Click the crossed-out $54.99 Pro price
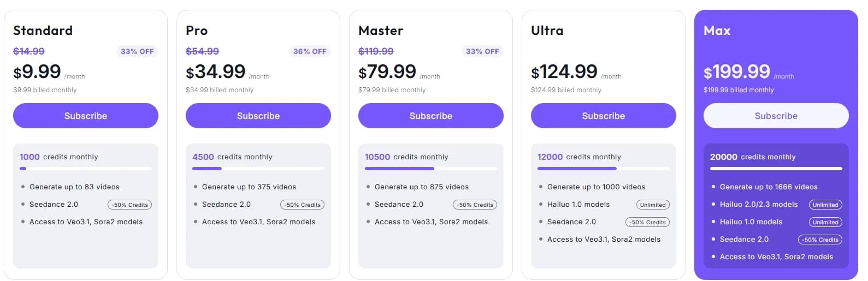The width and height of the screenshot is (868, 281). (202, 51)
